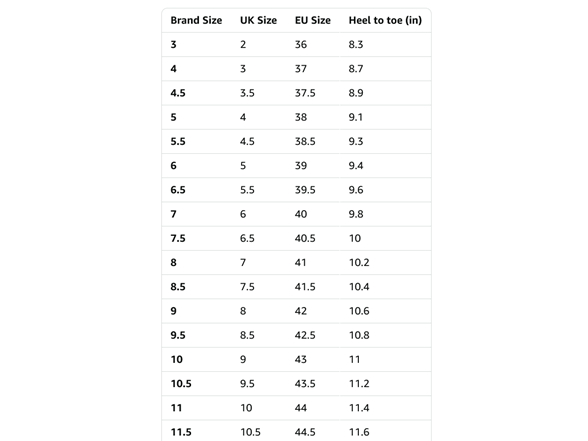Click the EU Size column header
Viewport: 588px width, 441px height.
(313, 20)
